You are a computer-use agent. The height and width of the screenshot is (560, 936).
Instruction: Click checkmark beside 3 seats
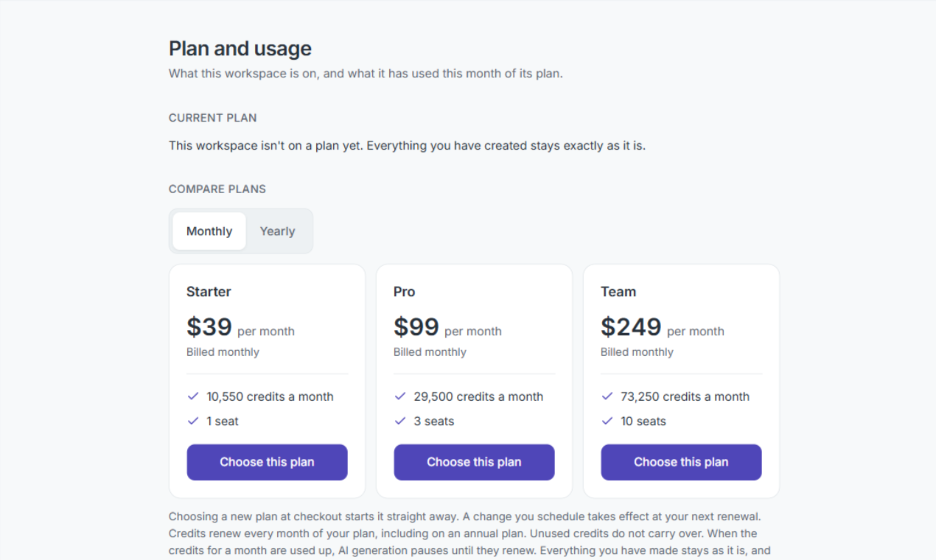click(x=400, y=421)
